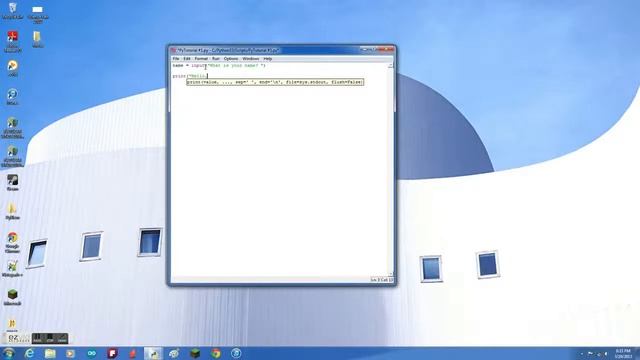Launch Internet Explorer from the taskbar
The width and height of the screenshot is (640, 360).
pyautogui.click(x=29, y=353)
